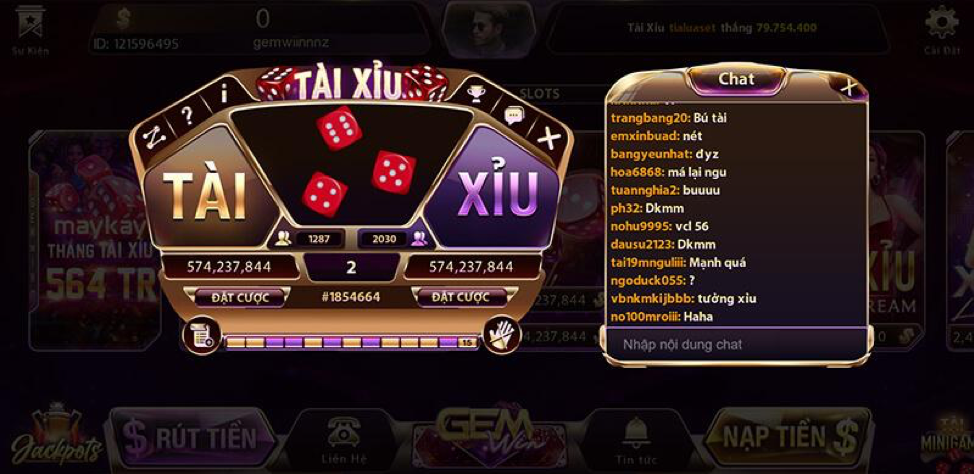Click the chat input field
The image size is (974, 474).
tap(735, 344)
